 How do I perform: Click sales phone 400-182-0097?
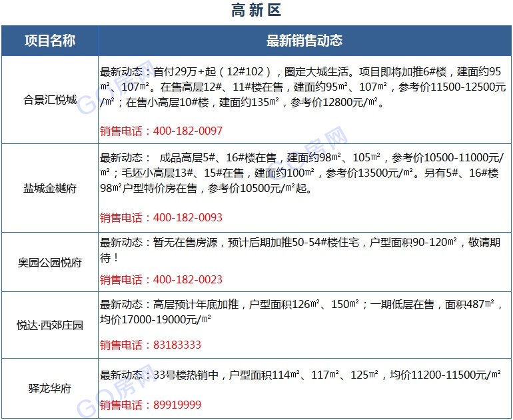pyautogui.click(x=187, y=131)
